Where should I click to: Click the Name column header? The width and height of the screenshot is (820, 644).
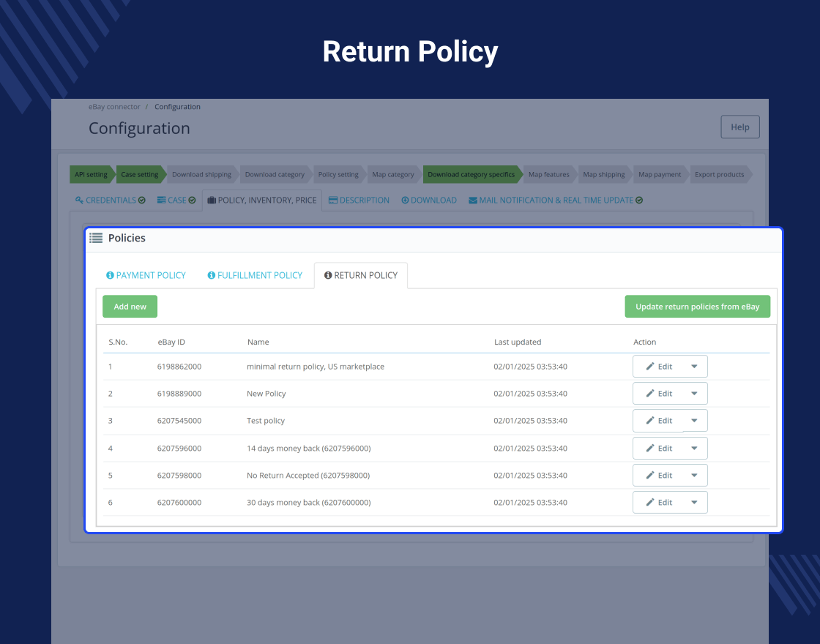tap(258, 342)
